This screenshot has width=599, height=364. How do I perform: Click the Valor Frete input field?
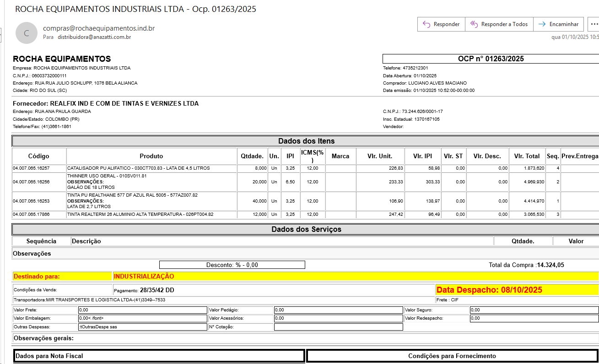(x=142, y=310)
